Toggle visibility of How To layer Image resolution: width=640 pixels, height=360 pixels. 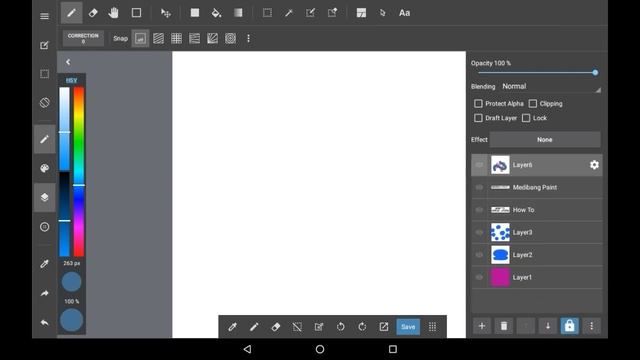pos(479,210)
